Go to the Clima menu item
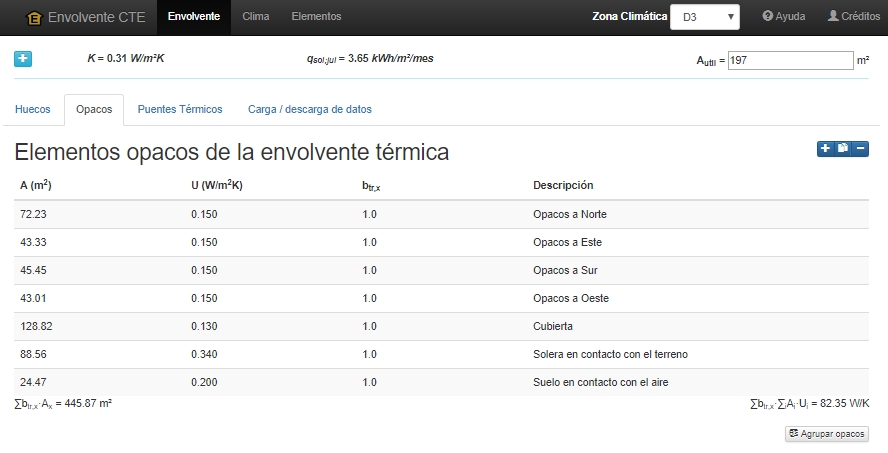This screenshot has height=453, width=888. click(255, 16)
